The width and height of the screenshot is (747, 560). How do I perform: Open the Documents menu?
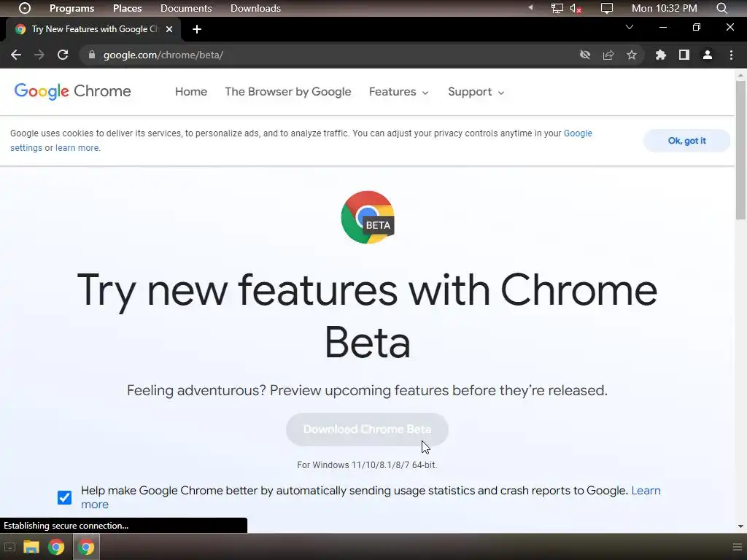point(186,8)
